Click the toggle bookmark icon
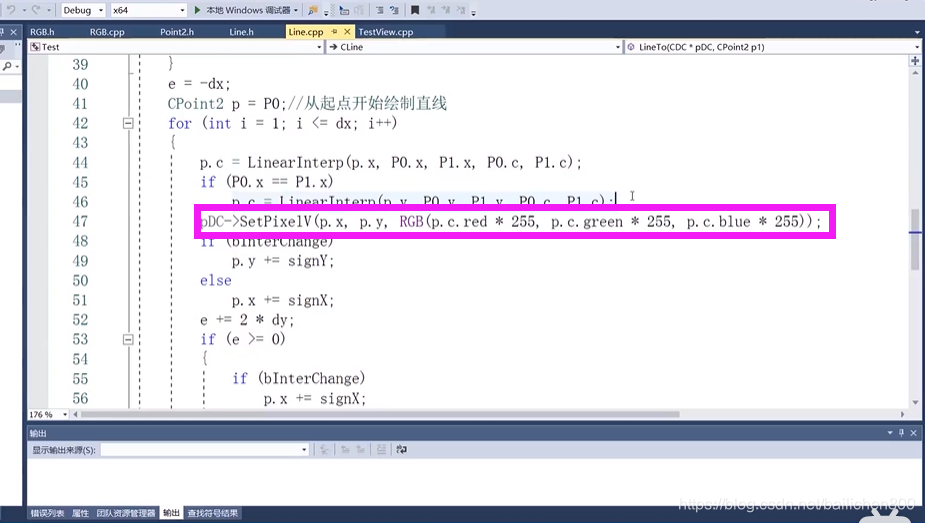The width and height of the screenshot is (925, 523). tap(415, 10)
